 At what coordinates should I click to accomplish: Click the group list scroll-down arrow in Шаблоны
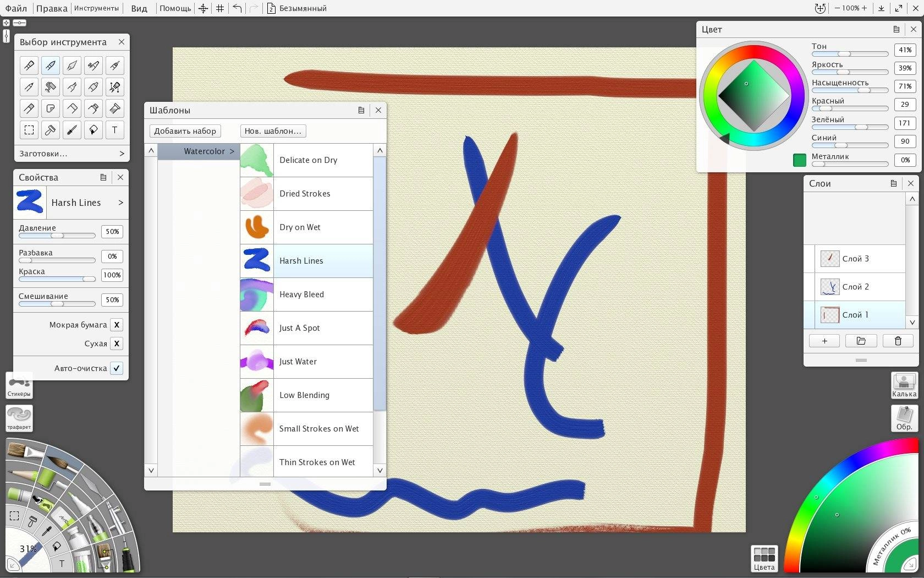(151, 470)
